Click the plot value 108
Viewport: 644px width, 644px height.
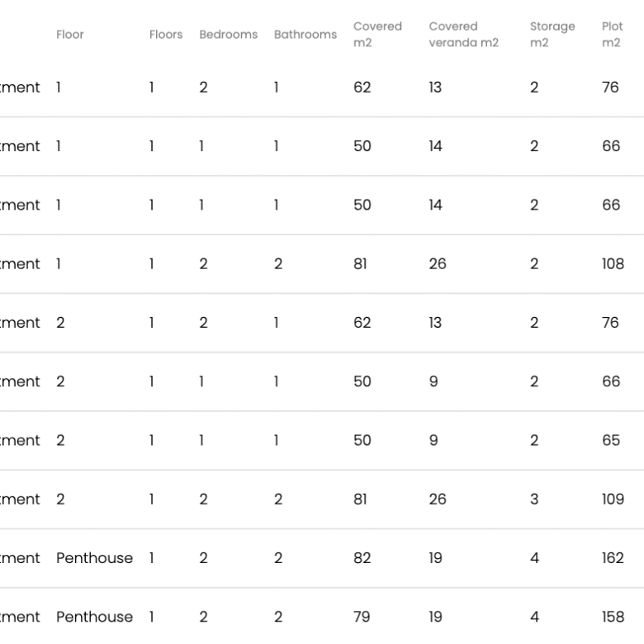[613, 264]
